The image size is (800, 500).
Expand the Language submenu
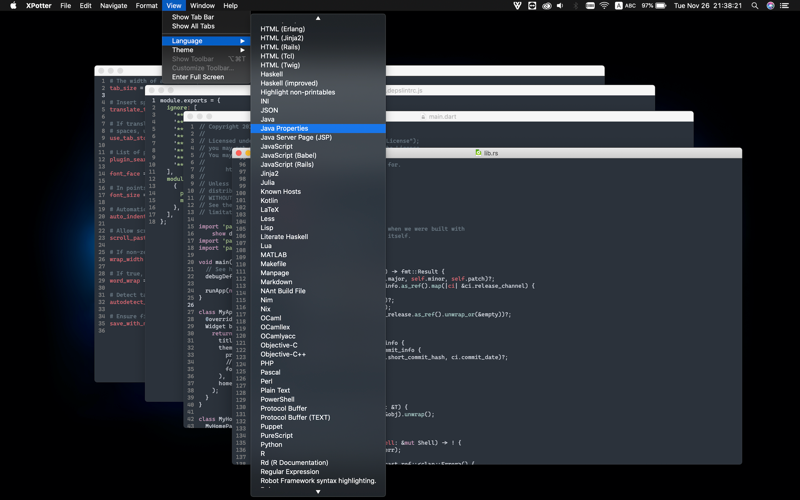tap(206, 41)
